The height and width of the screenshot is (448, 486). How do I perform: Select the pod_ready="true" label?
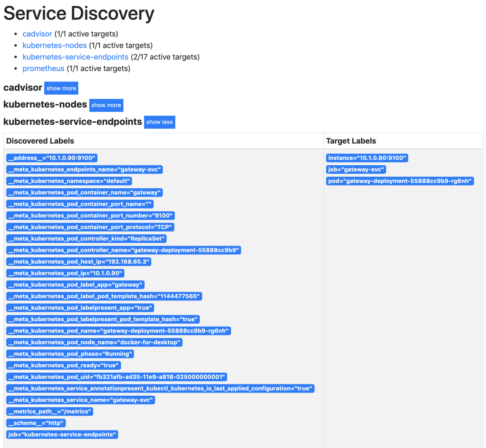[x=64, y=365]
